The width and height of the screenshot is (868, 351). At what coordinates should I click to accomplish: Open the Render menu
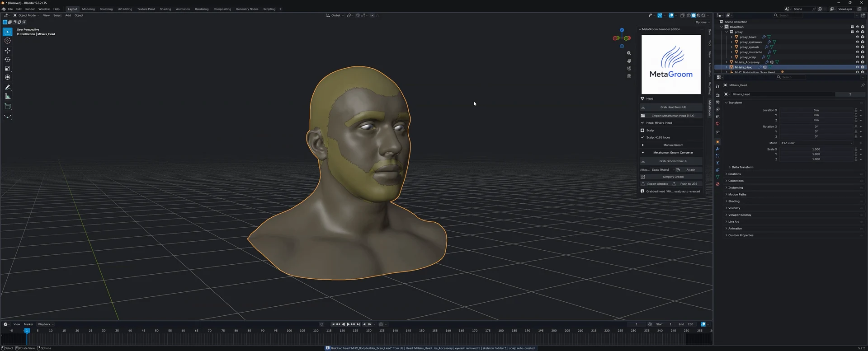click(30, 9)
